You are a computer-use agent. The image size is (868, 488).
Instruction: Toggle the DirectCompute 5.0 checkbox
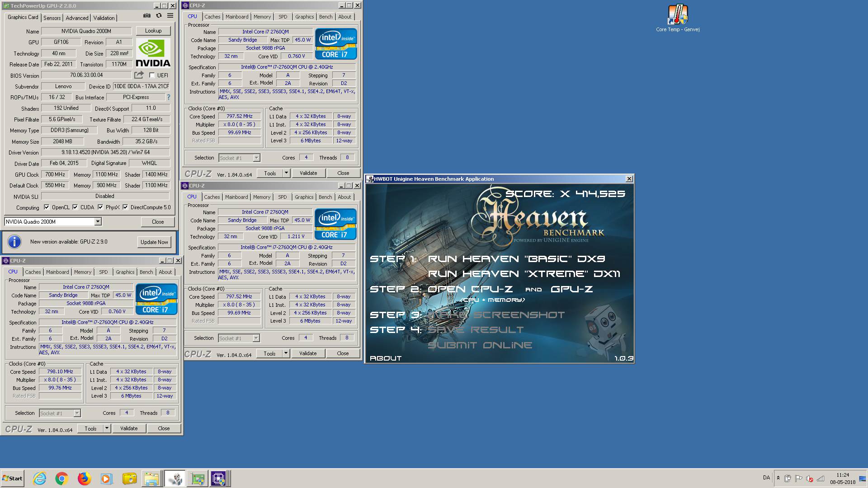pos(125,207)
